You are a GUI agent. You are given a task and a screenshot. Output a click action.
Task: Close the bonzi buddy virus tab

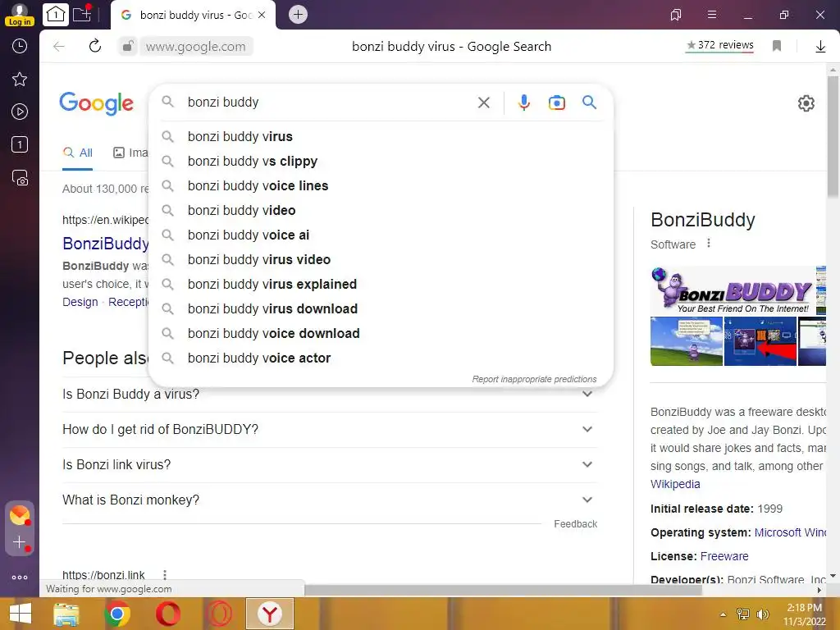262,15
